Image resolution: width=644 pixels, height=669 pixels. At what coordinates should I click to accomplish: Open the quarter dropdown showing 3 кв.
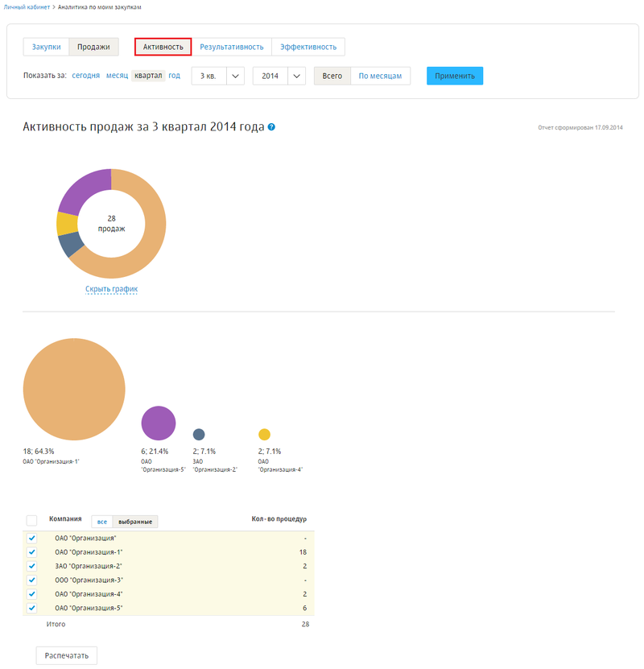pos(217,76)
